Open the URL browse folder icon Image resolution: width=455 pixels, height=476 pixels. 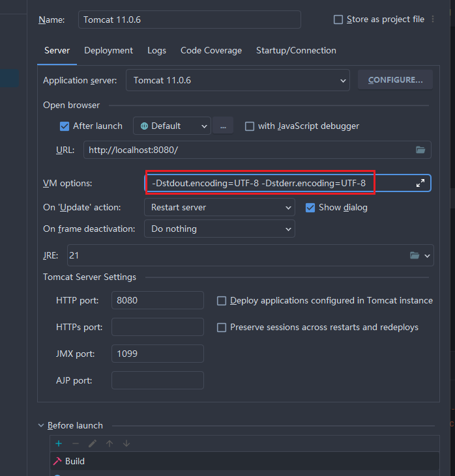[420, 150]
